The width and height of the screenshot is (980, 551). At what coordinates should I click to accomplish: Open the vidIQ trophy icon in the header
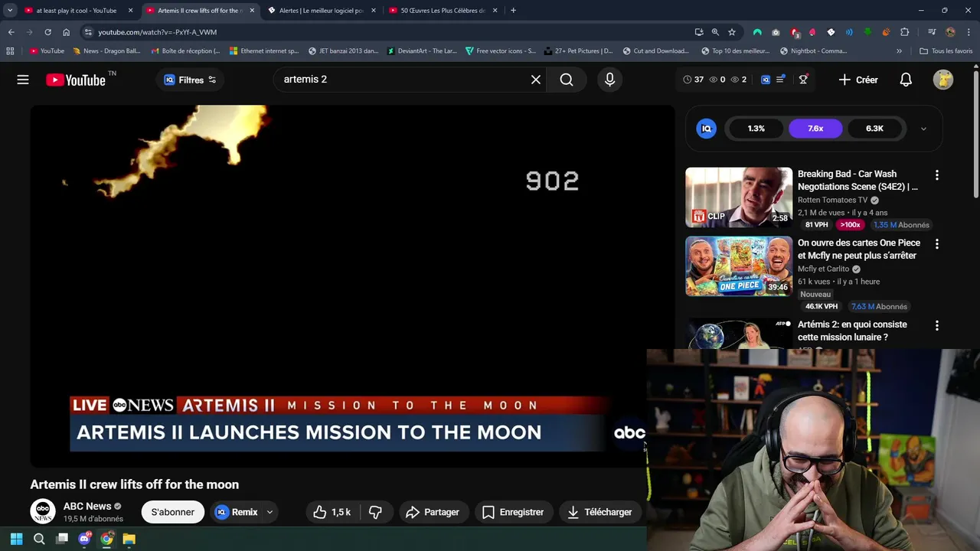pos(803,80)
